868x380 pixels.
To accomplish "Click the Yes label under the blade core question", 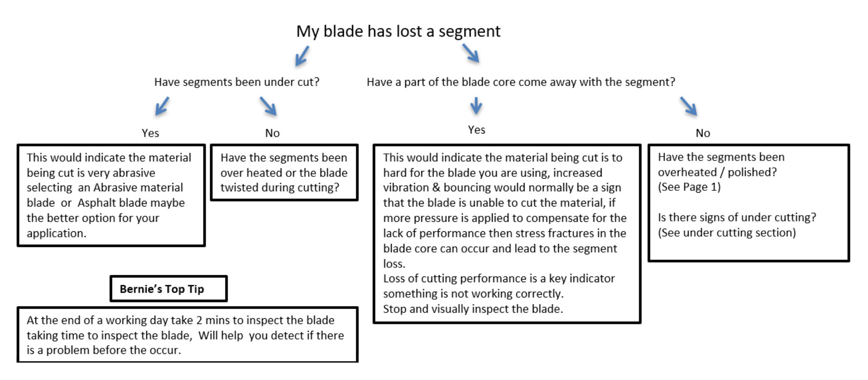I will (476, 130).
